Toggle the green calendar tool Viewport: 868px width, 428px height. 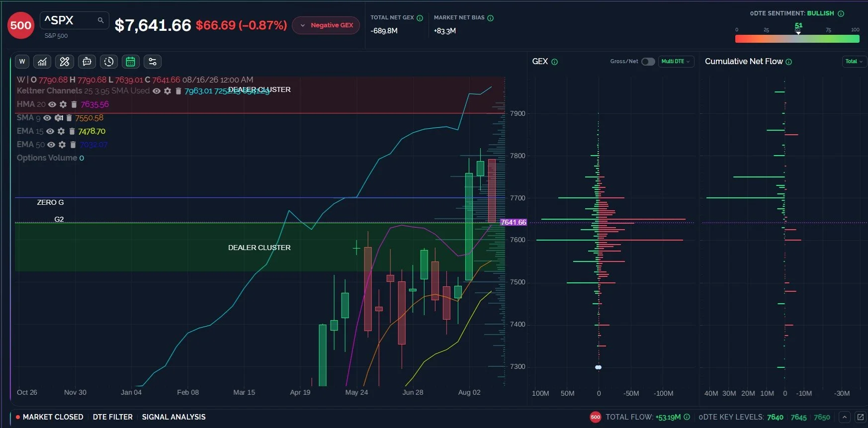(131, 62)
